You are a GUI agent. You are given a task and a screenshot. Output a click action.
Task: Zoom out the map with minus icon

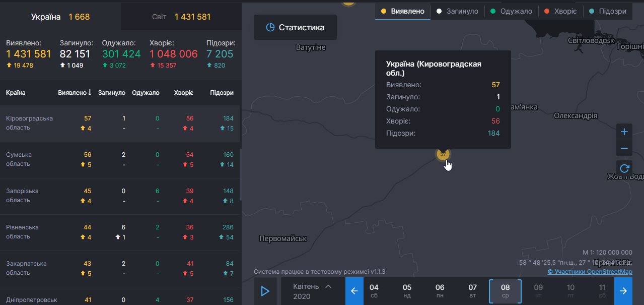tap(624, 148)
